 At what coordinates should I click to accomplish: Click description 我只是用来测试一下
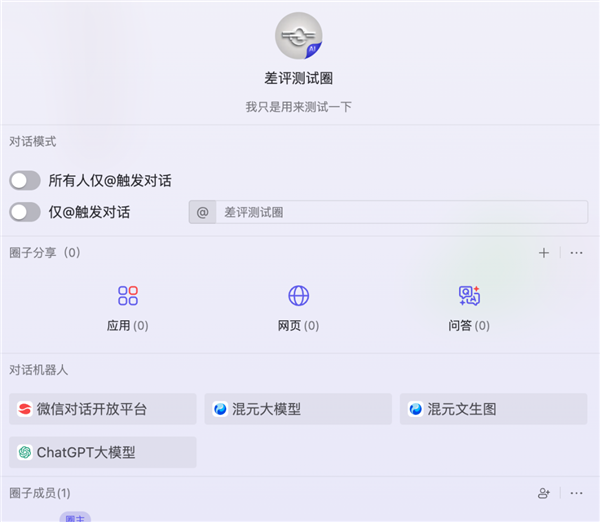tap(298, 107)
